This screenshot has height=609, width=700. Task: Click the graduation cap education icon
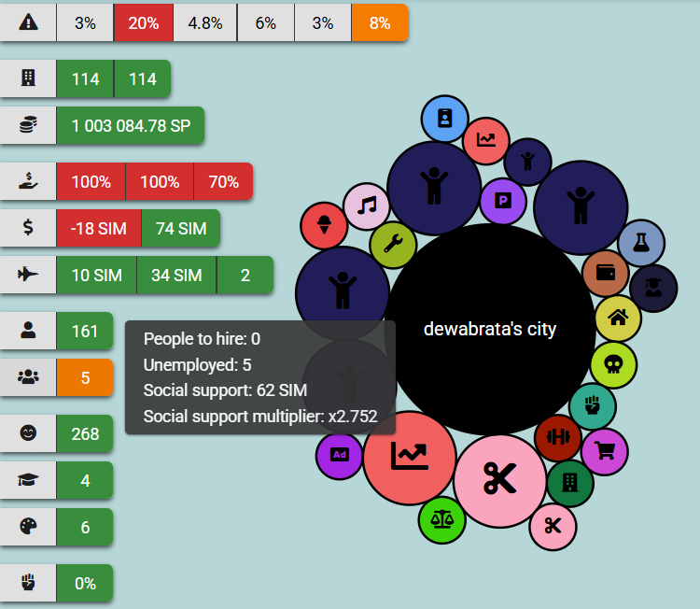[x=28, y=479]
